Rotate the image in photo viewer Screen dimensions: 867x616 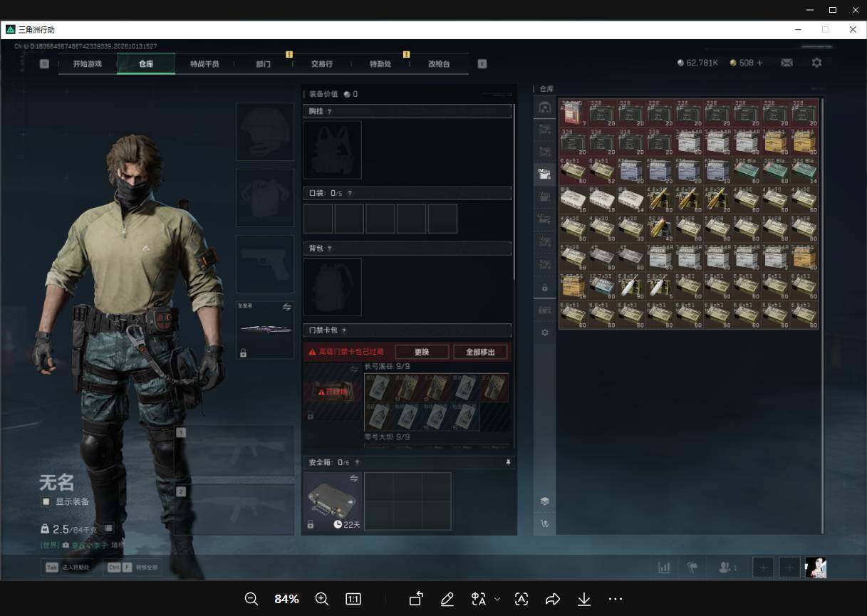pos(416,599)
